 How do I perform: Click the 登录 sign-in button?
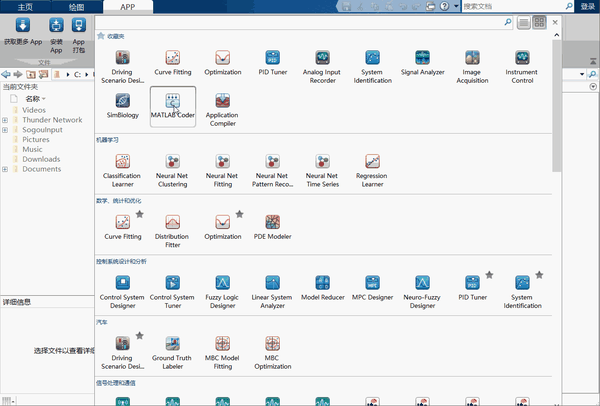pyautogui.click(x=587, y=7)
